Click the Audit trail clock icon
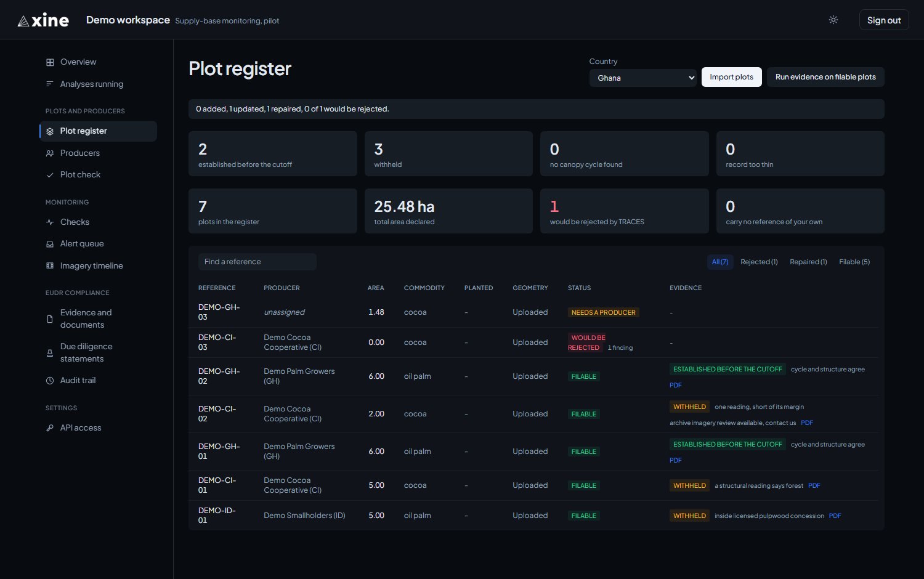924x579 pixels. coord(50,381)
